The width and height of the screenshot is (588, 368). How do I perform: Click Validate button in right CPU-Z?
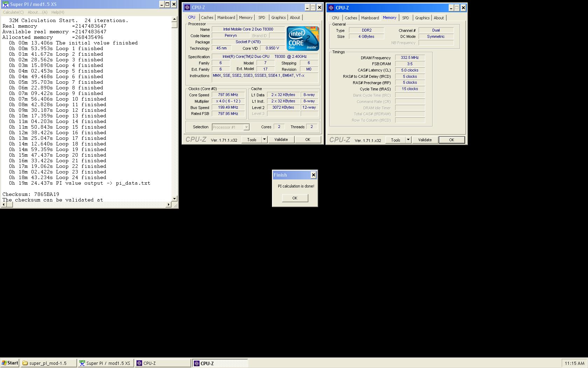pos(425,140)
